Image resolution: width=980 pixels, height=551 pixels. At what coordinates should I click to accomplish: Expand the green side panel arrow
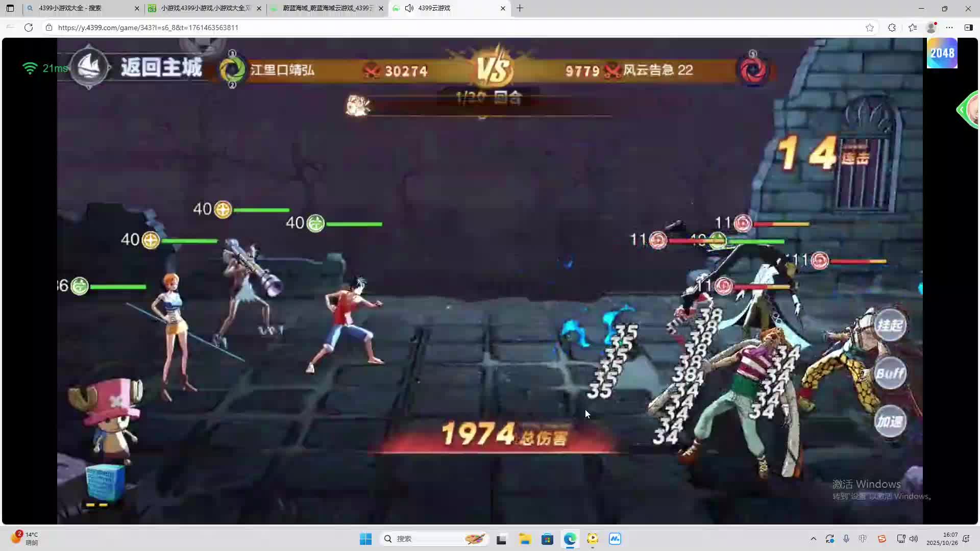point(962,109)
